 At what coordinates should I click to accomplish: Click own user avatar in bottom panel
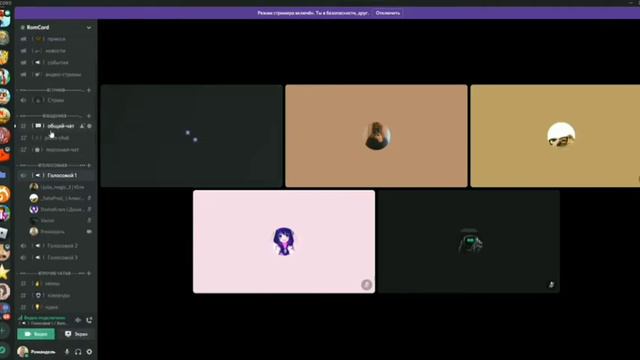point(23,351)
